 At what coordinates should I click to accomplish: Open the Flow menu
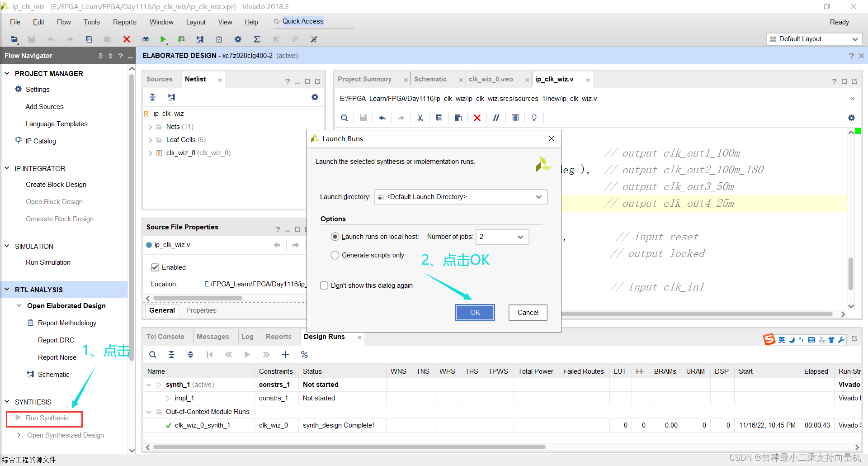tap(64, 22)
